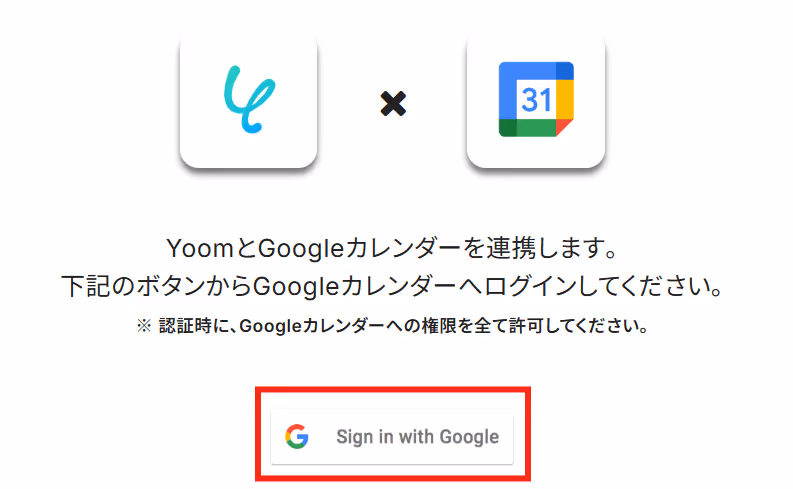Select the white card around Yoom logo
Screen dimensions: 793x489
click(x=248, y=101)
